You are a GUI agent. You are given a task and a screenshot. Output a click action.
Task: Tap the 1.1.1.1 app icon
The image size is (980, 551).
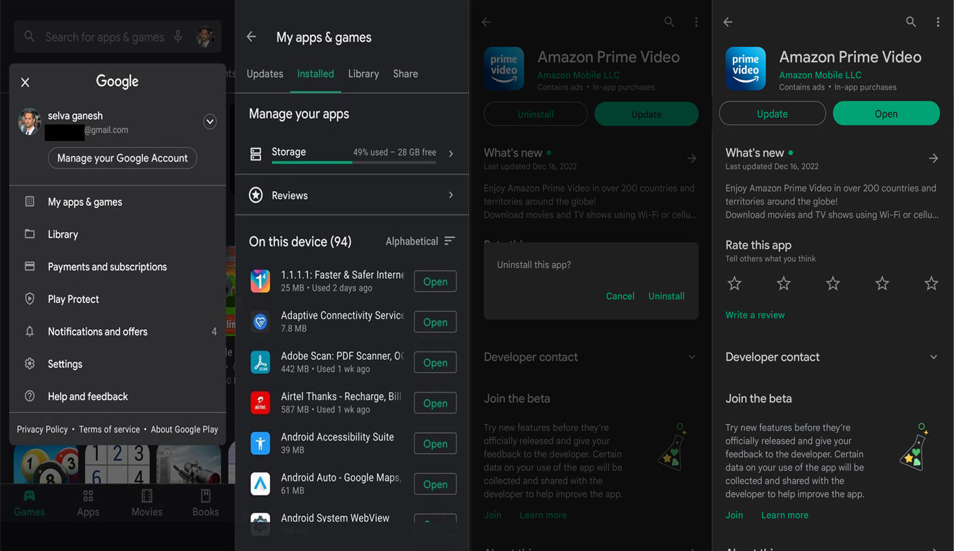point(260,281)
